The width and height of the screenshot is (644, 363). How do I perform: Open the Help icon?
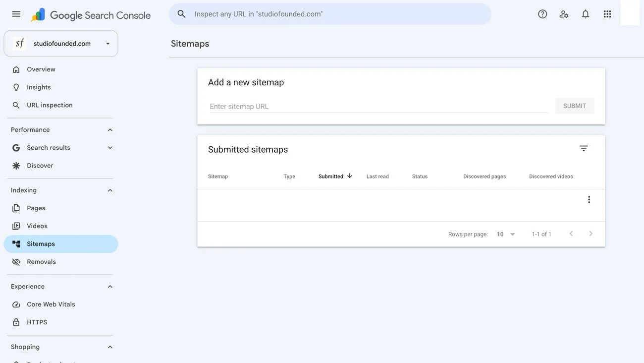coord(542,14)
